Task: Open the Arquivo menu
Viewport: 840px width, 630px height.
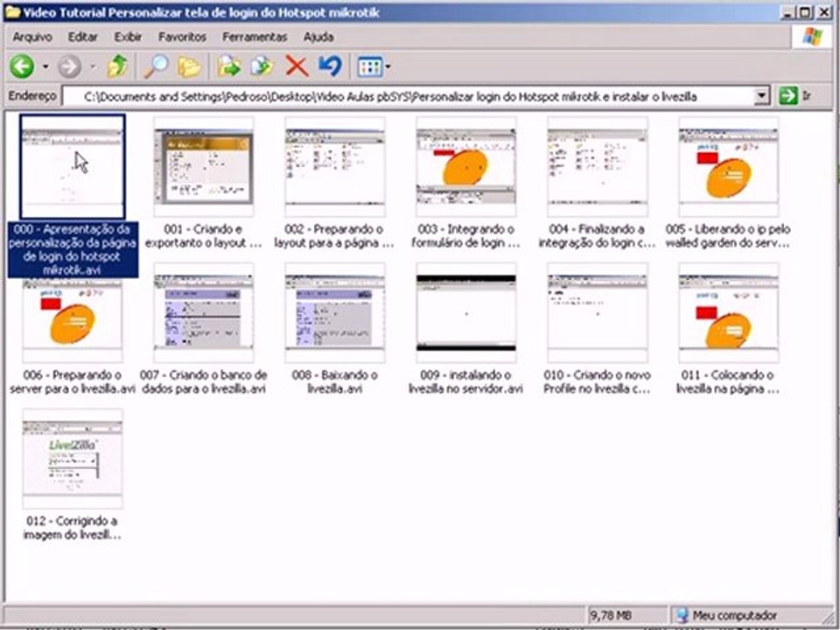Action: click(x=32, y=37)
